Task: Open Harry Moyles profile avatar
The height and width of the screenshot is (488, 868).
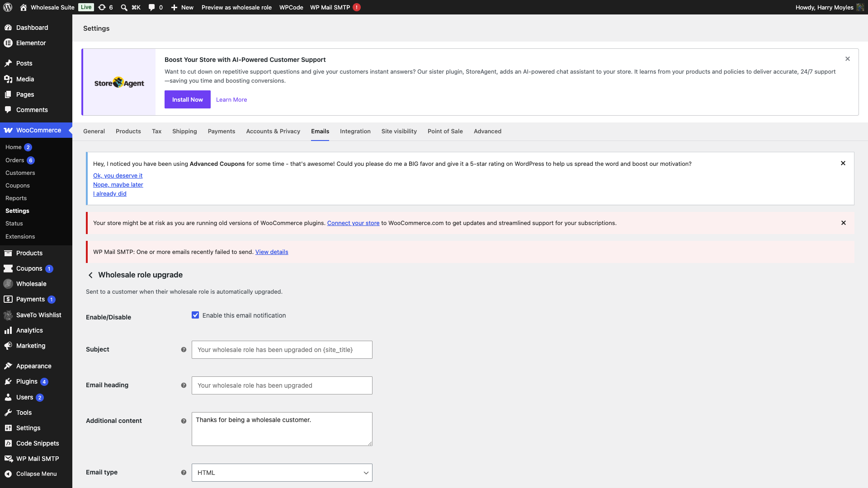Action: (860, 7)
